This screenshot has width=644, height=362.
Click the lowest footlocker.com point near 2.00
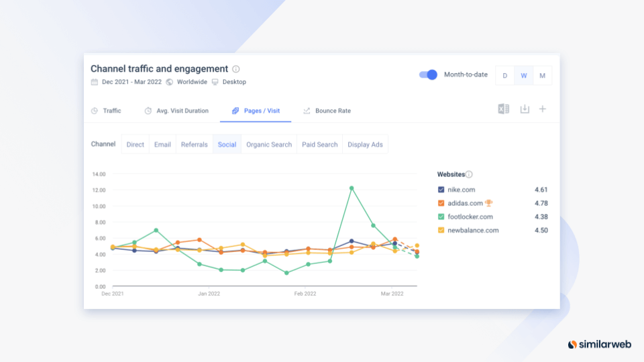click(x=286, y=273)
